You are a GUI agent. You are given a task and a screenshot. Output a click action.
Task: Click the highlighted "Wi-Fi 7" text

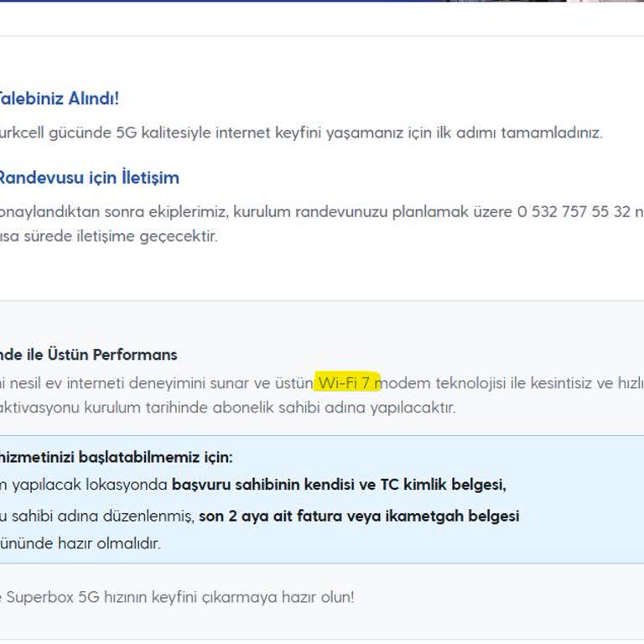pos(348,383)
